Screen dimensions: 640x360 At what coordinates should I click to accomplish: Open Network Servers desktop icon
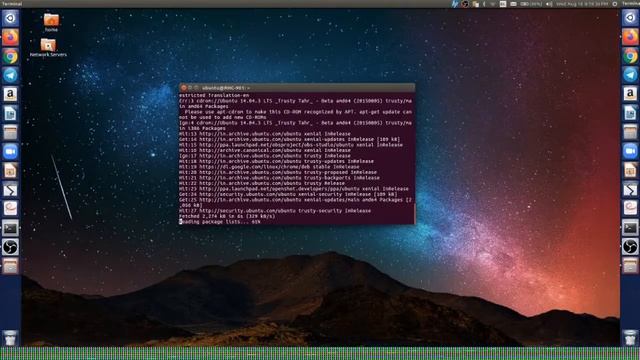coord(48,47)
